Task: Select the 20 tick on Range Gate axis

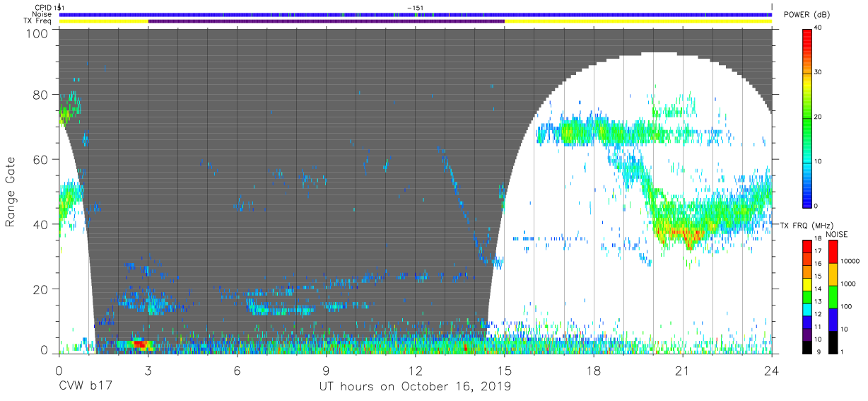Action: coord(42,290)
